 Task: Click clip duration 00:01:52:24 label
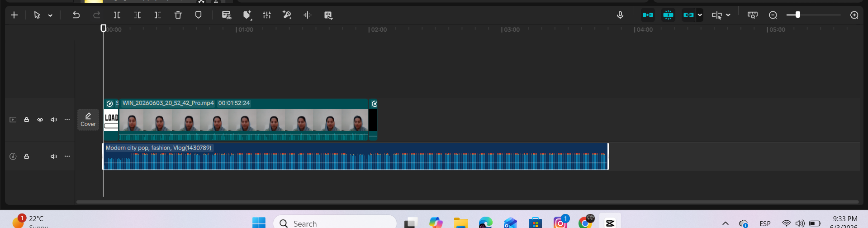[234, 103]
